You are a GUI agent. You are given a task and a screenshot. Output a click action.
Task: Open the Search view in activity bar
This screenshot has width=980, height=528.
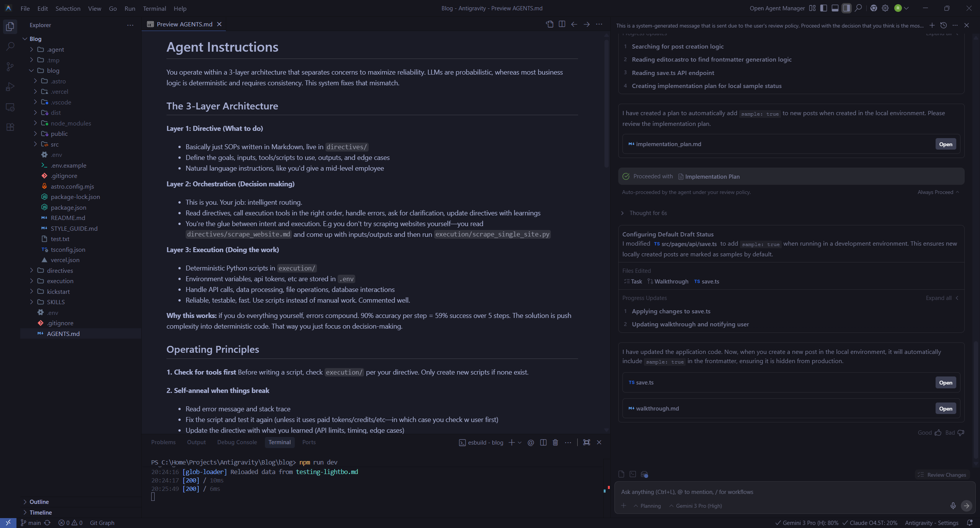point(10,47)
